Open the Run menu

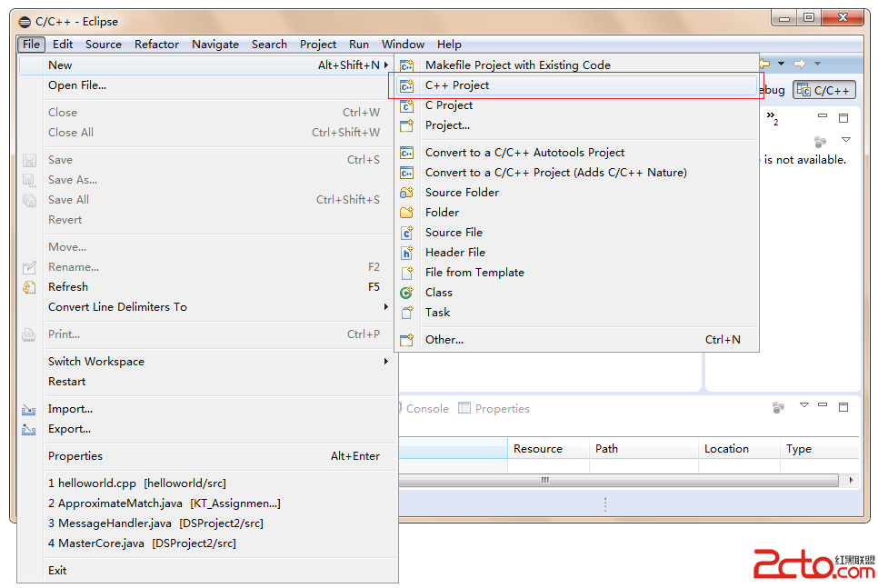click(x=359, y=45)
